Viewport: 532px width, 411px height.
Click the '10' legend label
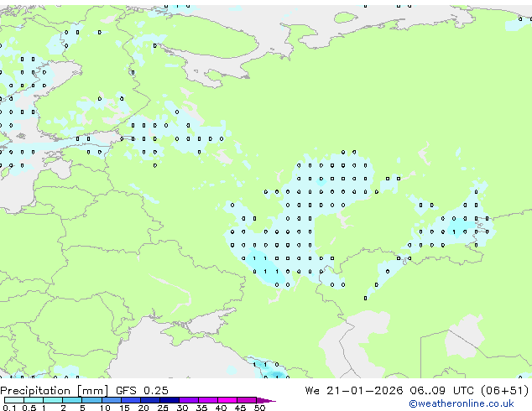click(x=105, y=408)
